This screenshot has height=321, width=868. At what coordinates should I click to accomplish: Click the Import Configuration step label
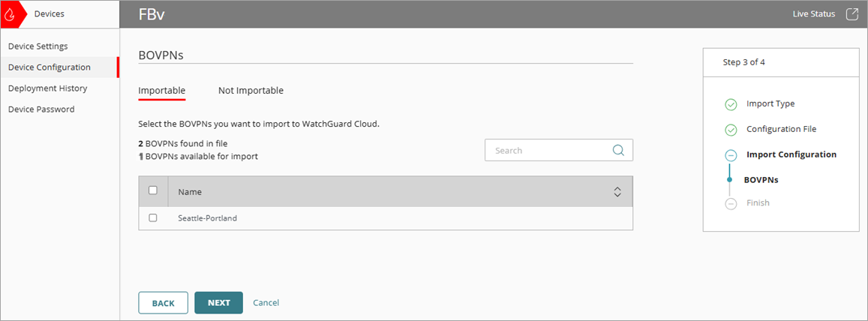point(791,154)
